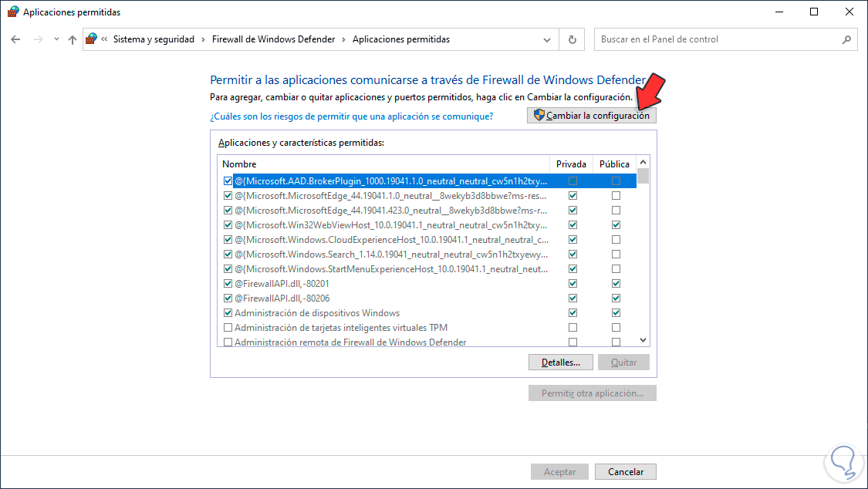Close the Aplicaciones permitidas window

tap(849, 12)
